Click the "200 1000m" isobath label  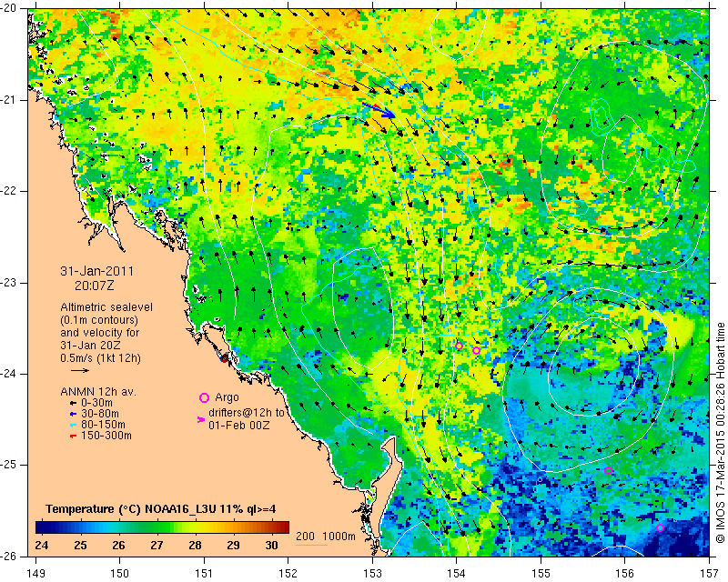point(326,537)
